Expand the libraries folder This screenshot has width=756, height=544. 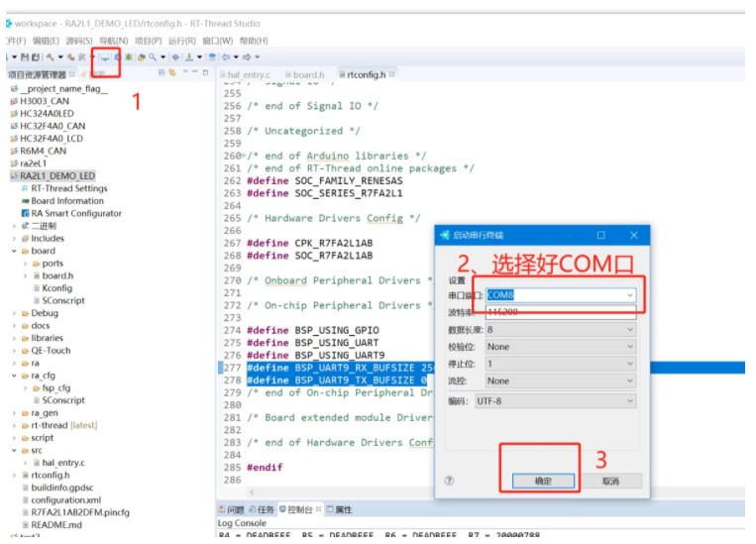click(14, 338)
